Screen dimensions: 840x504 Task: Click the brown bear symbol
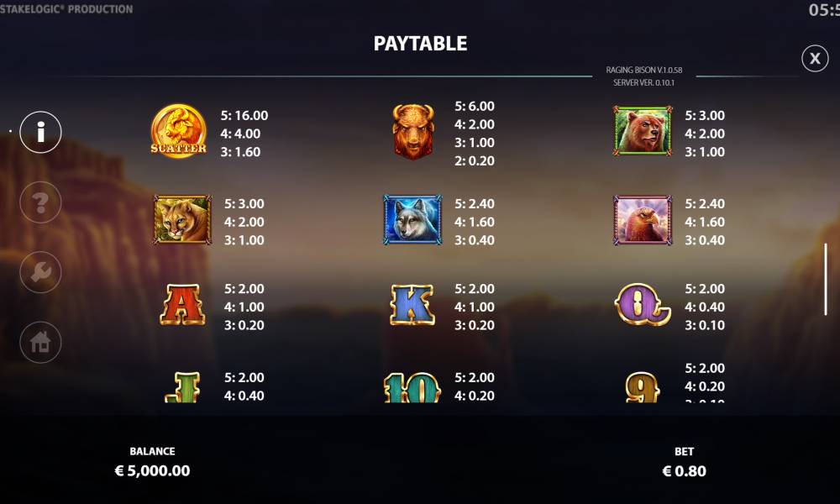coord(643,131)
